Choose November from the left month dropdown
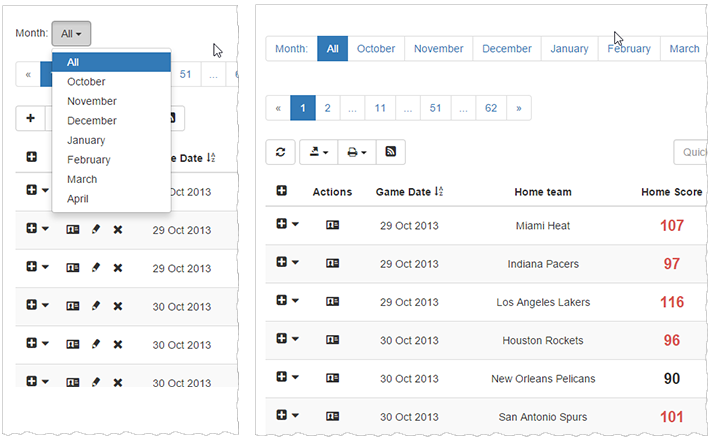The height and width of the screenshot is (441, 710). 111,101
